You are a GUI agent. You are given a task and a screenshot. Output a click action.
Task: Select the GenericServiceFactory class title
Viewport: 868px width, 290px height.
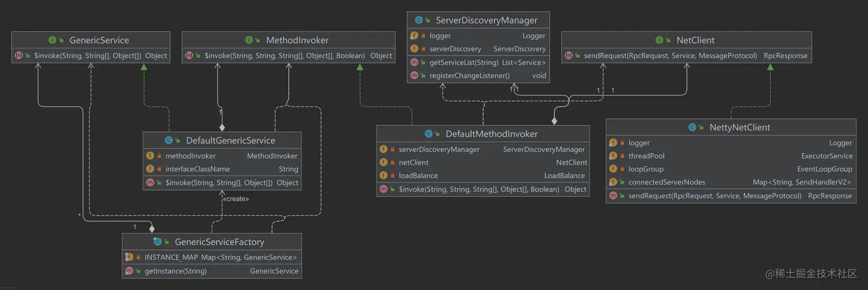pyautogui.click(x=220, y=242)
